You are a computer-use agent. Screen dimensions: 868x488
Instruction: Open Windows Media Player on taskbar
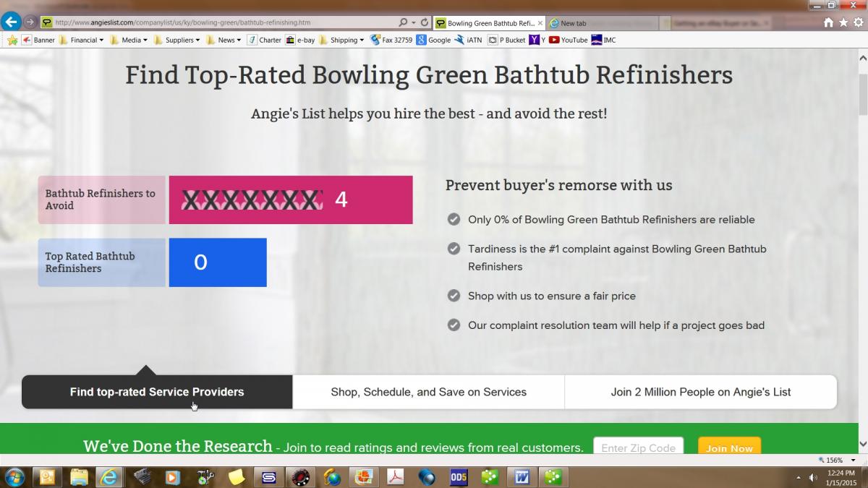[x=173, y=477]
